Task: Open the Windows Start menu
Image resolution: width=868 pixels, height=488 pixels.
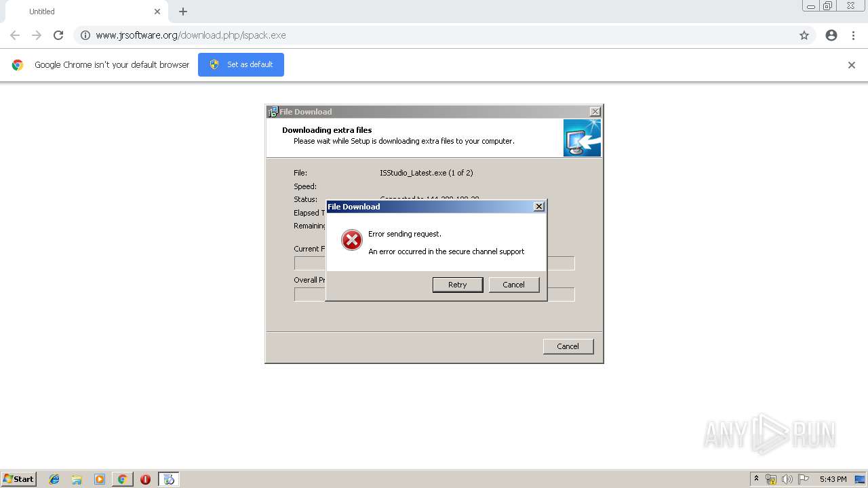Action: point(19,479)
